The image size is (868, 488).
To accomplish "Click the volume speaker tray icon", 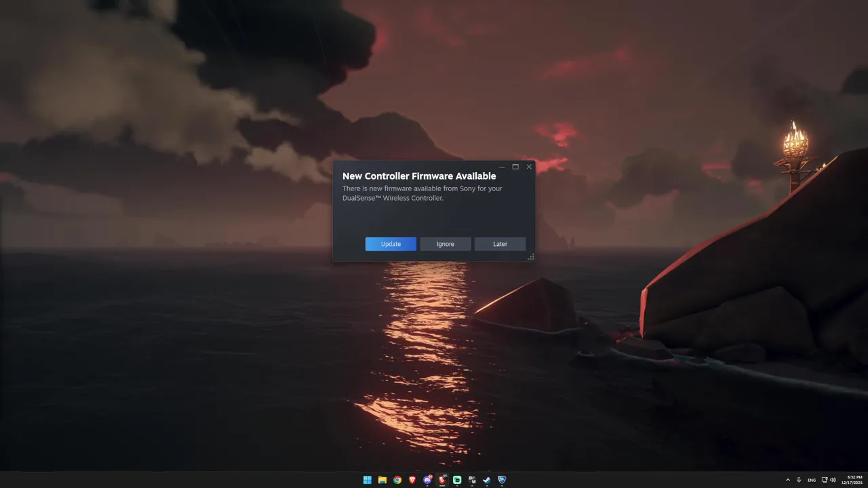I will [833, 480].
